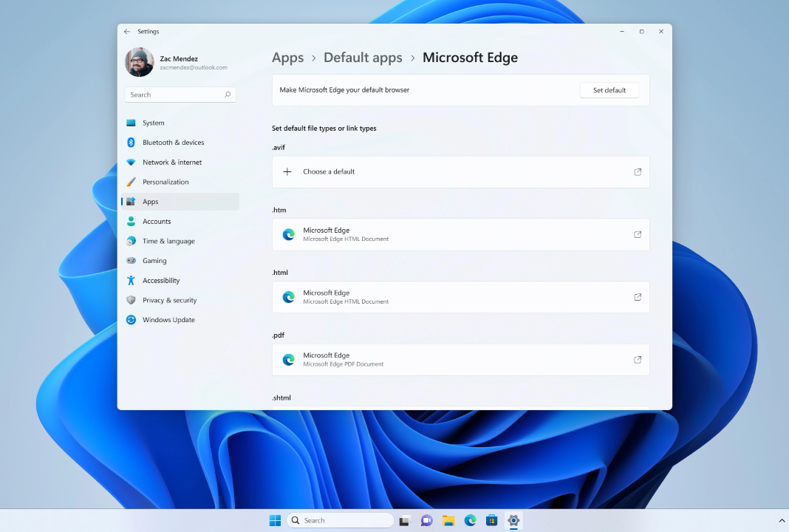Click the Settings gear on the taskbar
789x532 pixels.
(513, 520)
